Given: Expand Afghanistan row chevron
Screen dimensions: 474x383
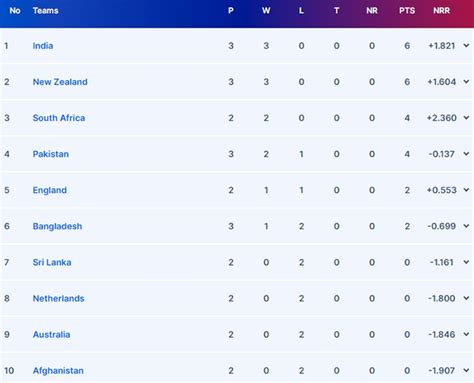Looking at the screenshot, I should (x=466, y=370).
